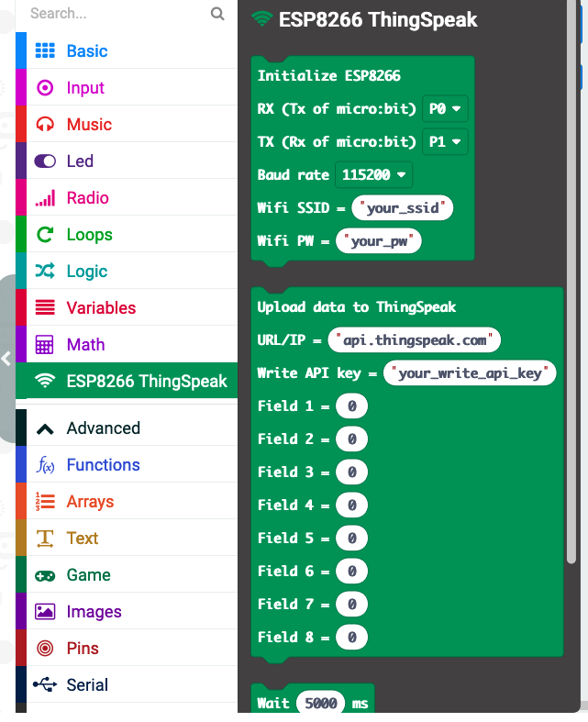Edit the Wait 5000 ms value
This screenshot has height=722, width=588.
[321, 704]
